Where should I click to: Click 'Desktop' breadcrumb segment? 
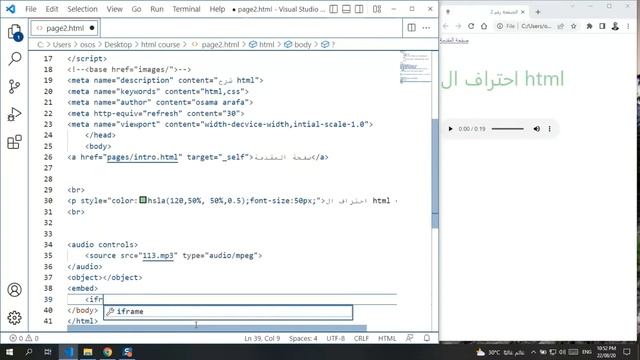118,44
